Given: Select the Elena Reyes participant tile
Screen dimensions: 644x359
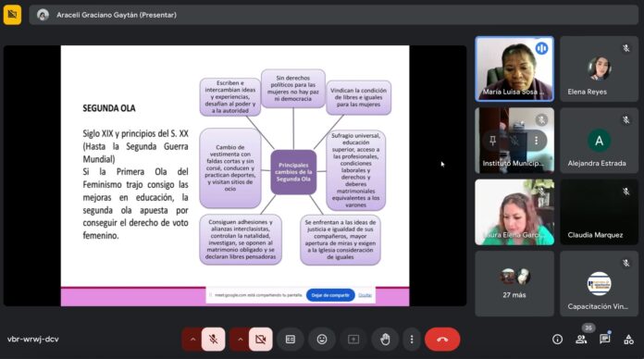Looking at the screenshot, I should [x=599, y=69].
